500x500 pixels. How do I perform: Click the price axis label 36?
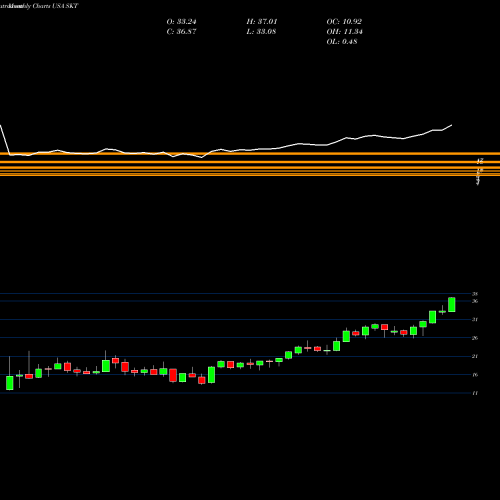pyautogui.click(x=475, y=301)
